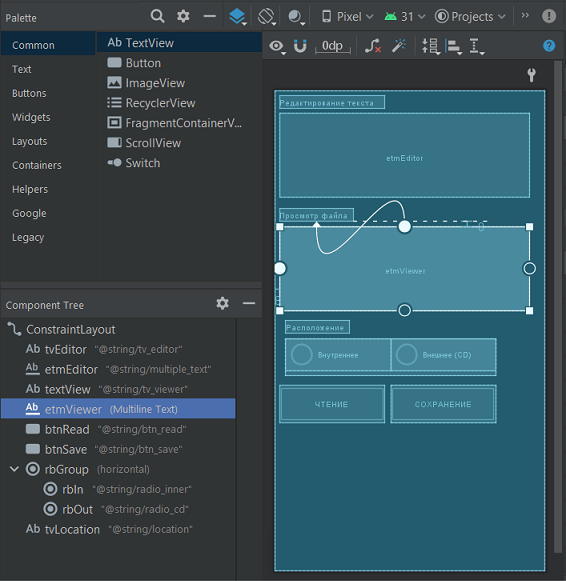Viewport: 566px width, 581px height.
Task: Click the 0dp default margins field
Action: (332, 46)
